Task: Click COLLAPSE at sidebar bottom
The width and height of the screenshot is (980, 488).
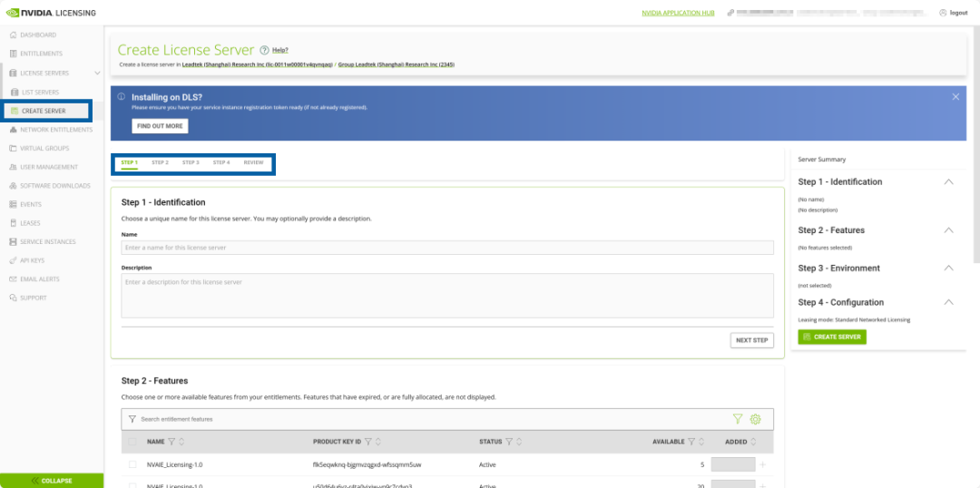Action: pyautogui.click(x=51, y=481)
